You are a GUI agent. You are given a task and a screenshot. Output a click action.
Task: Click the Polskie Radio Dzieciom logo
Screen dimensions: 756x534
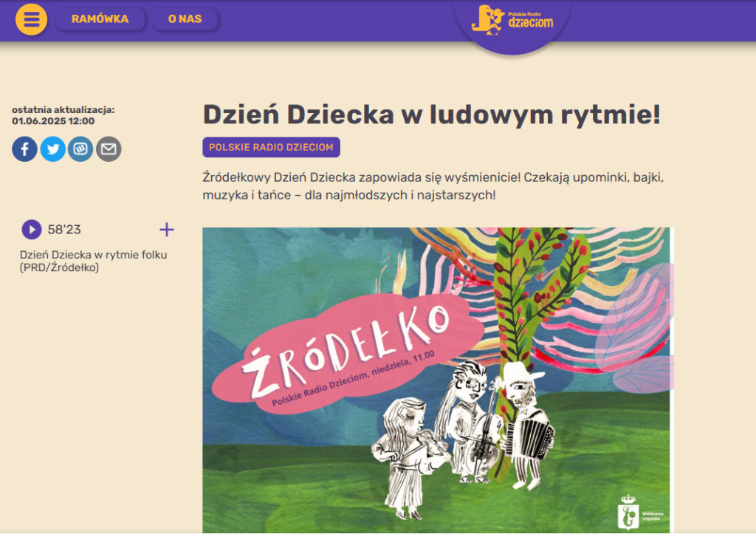click(x=512, y=21)
